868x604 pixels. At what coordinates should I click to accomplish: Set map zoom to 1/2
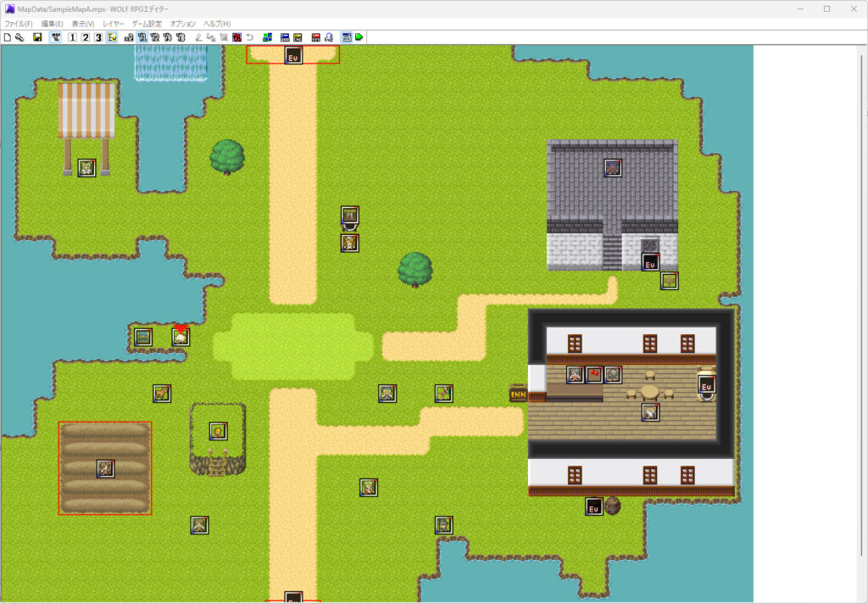pyautogui.click(x=155, y=37)
